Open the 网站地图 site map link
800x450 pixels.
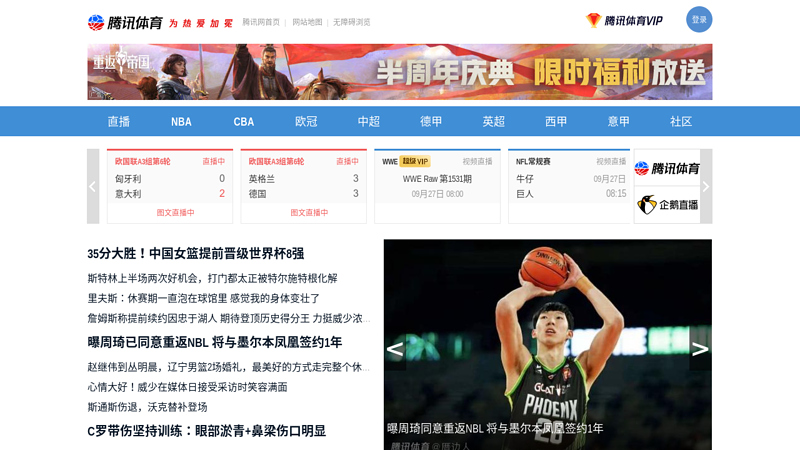pyautogui.click(x=307, y=22)
